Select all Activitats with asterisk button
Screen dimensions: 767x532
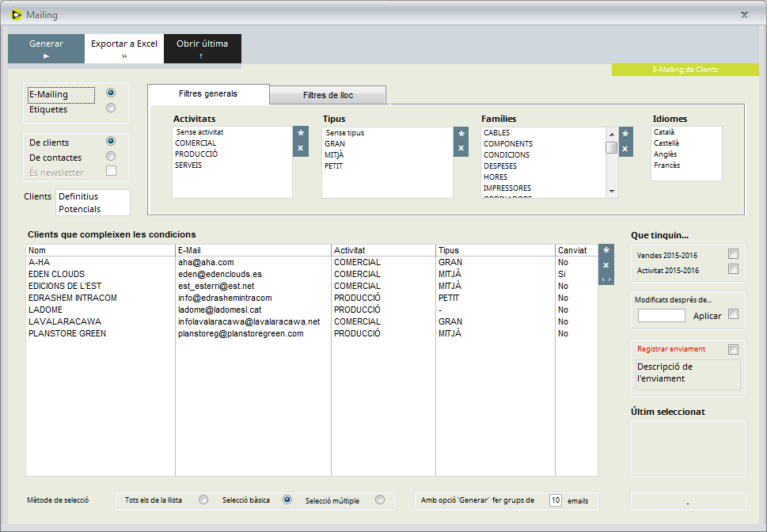click(301, 134)
